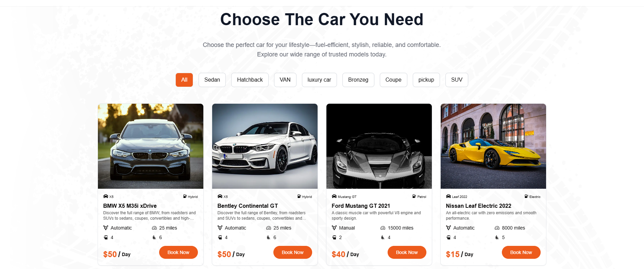
Task: Click car icon beside Mustang GT label
Action: click(334, 196)
